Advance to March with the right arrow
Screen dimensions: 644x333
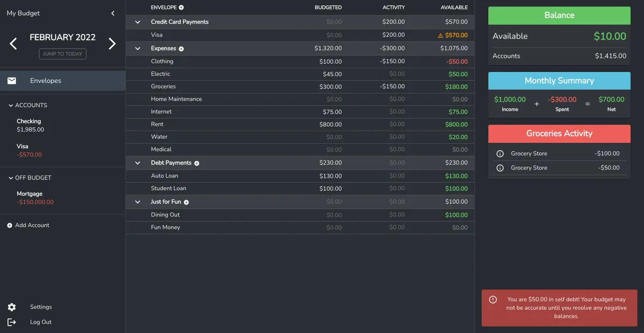(112, 43)
